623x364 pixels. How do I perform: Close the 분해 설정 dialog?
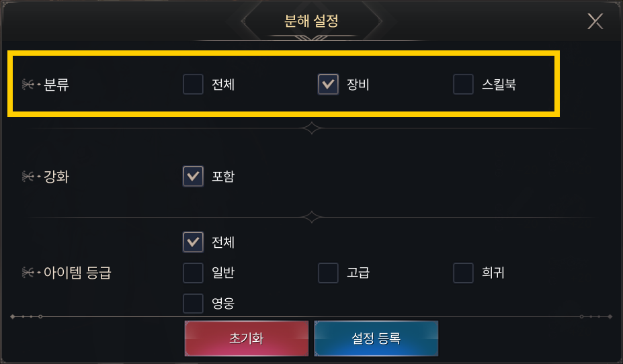(x=595, y=21)
